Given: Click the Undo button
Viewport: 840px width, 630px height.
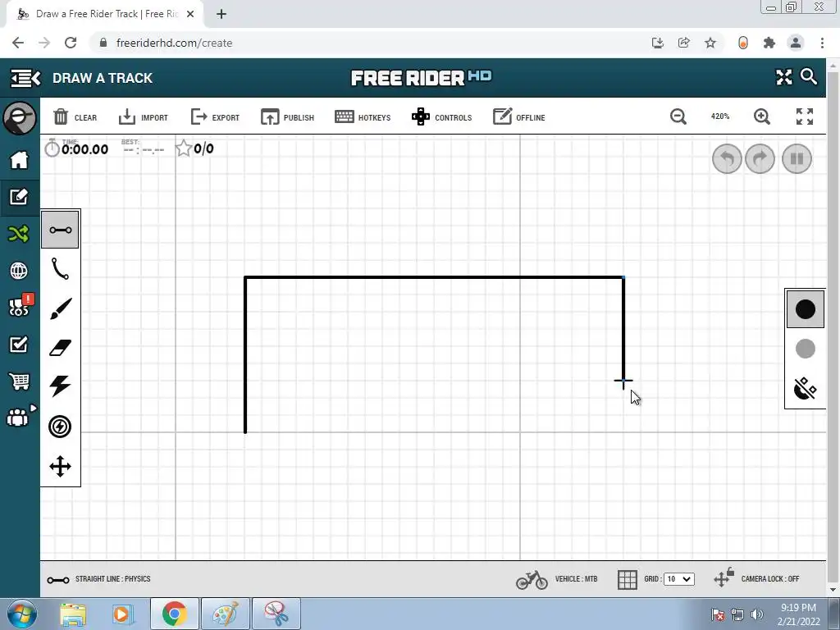Looking at the screenshot, I should (x=727, y=158).
